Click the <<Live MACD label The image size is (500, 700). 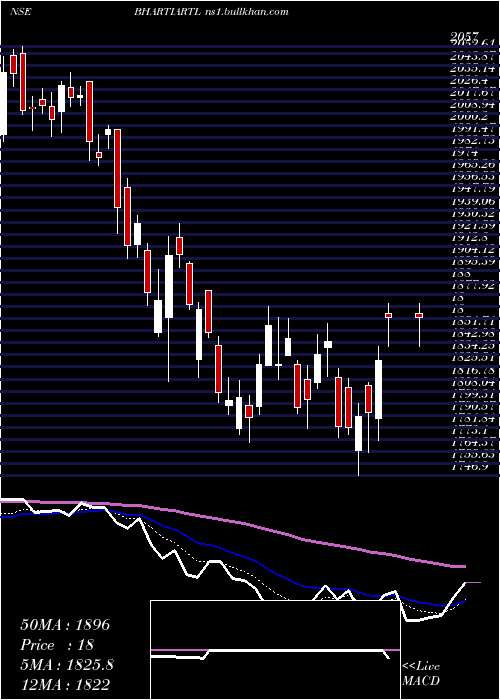421,673
